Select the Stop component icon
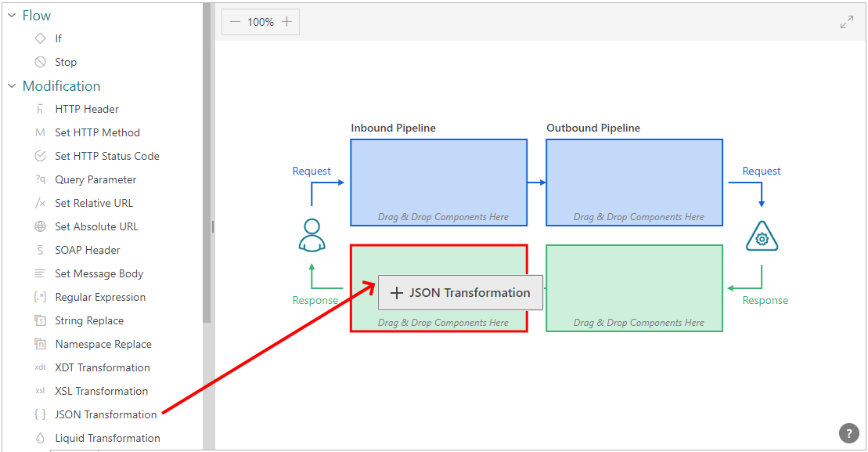The height and width of the screenshot is (452, 868). pyautogui.click(x=40, y=62)
